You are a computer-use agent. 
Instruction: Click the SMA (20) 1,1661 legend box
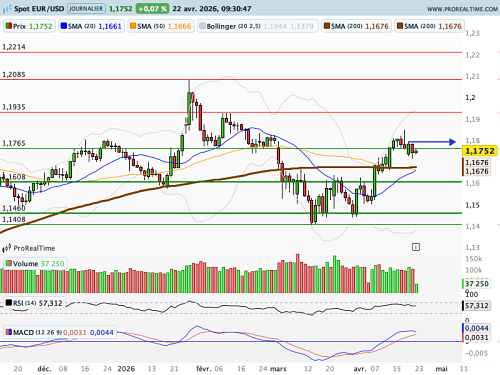click(91, 26)
